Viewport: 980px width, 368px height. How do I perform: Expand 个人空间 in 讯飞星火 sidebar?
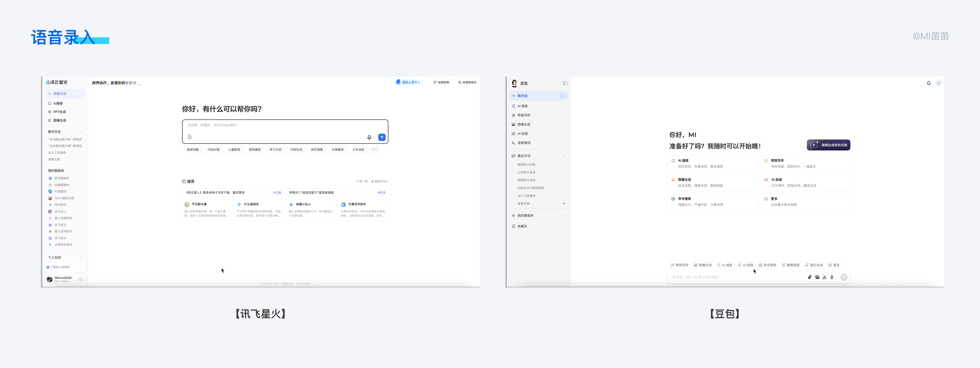pyautogui.click(x=81, y=258)
